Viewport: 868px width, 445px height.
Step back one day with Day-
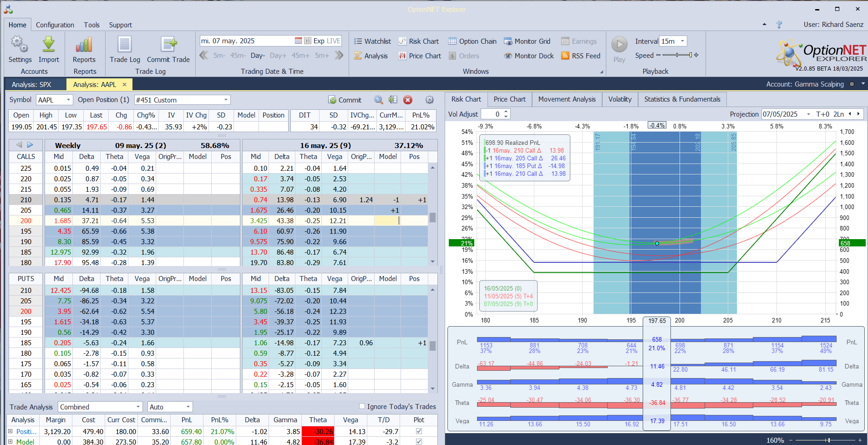click(x=258, y=56)
